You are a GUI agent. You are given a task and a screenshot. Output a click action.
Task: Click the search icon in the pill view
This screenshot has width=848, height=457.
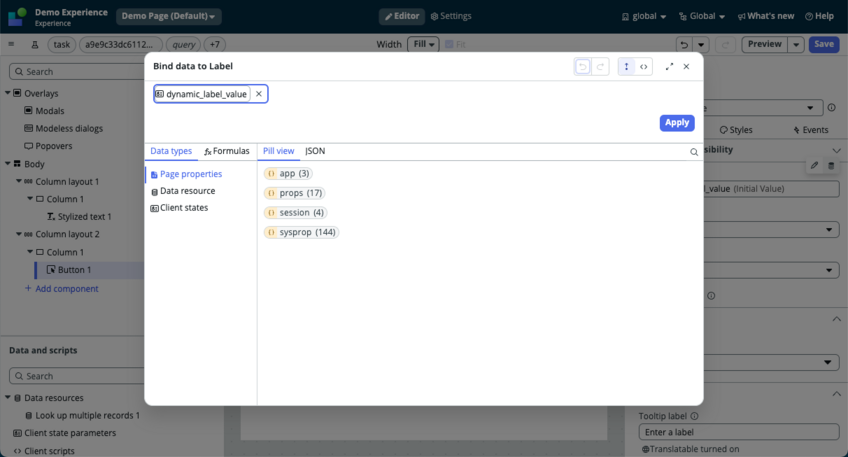694,152
